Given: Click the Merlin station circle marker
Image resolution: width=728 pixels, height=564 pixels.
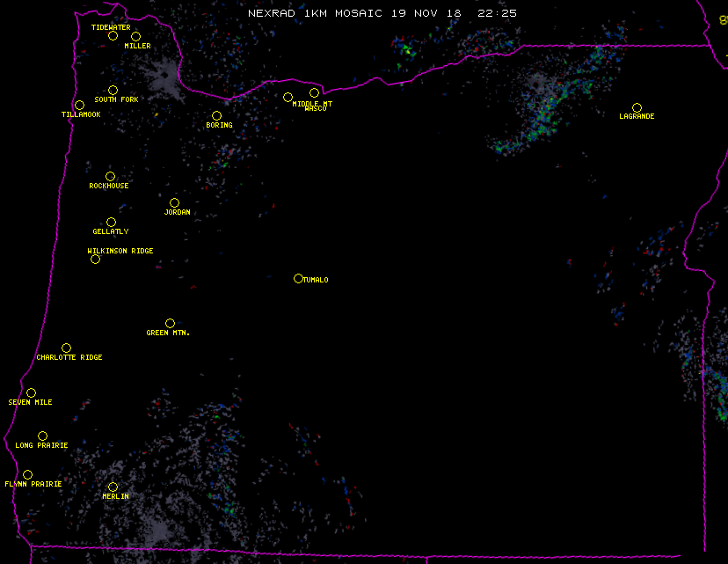Looking at the screenshot, I should tap(113, 487).
